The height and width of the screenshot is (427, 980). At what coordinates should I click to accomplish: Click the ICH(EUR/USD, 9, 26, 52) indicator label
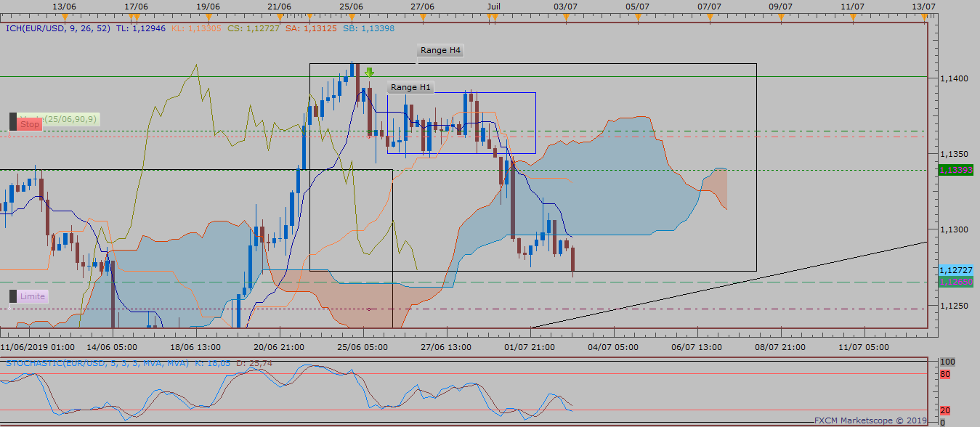point(57,28)
